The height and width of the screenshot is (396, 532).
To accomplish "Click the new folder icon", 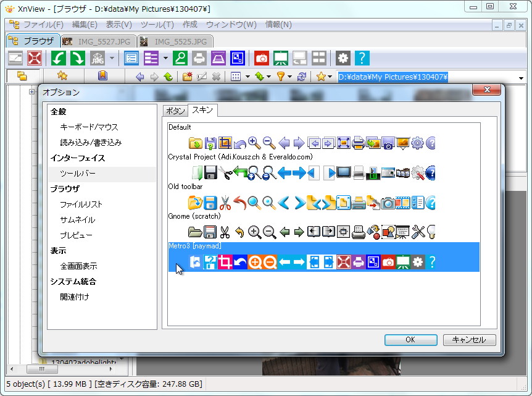I will [x=187, y=77].
